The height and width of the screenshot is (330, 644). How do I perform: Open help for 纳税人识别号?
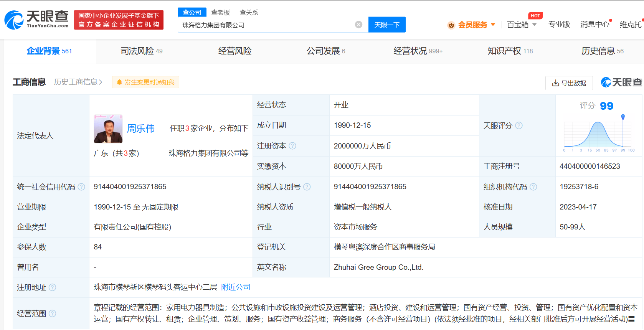[x=307, y=187]
